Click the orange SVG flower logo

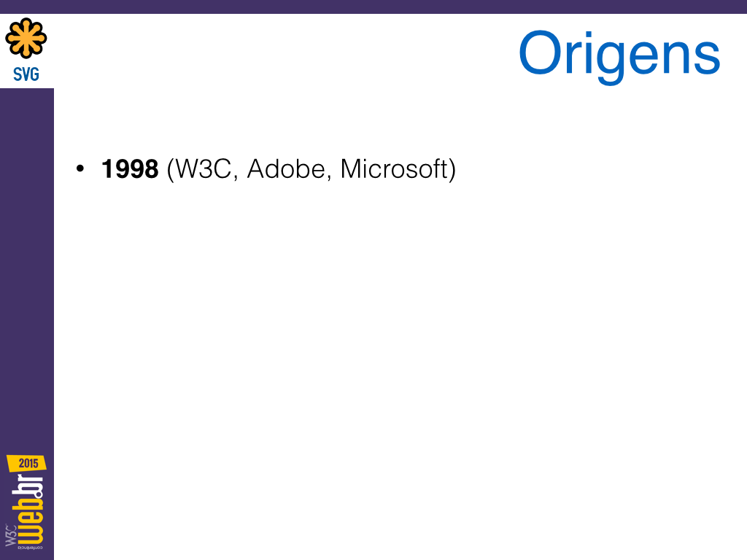(26, 38)
